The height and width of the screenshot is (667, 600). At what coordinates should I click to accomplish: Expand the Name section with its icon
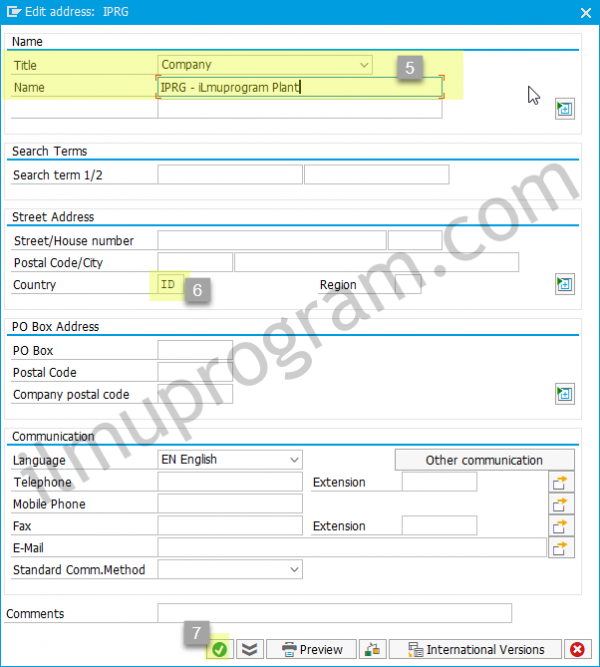(565, 109)
